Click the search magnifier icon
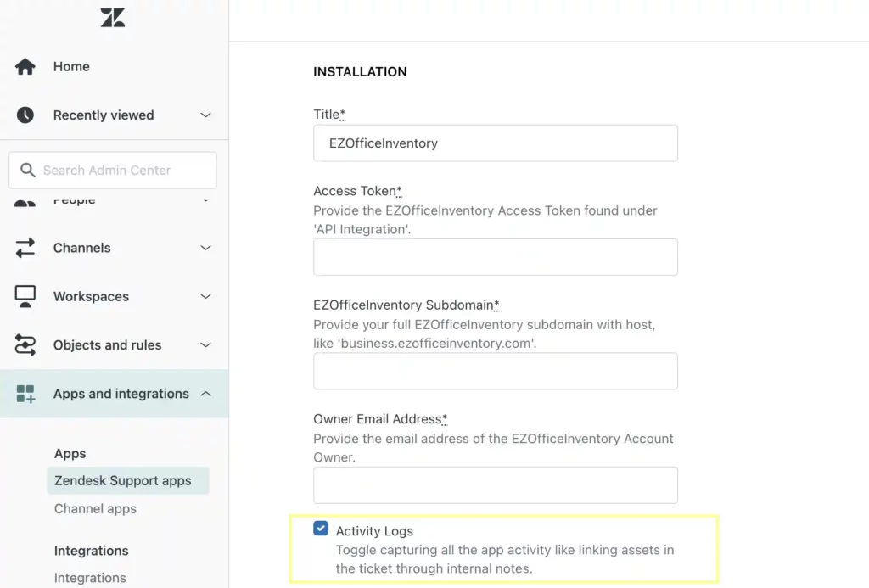The width and height of the screenshot is (869, 588). point(28,170)
